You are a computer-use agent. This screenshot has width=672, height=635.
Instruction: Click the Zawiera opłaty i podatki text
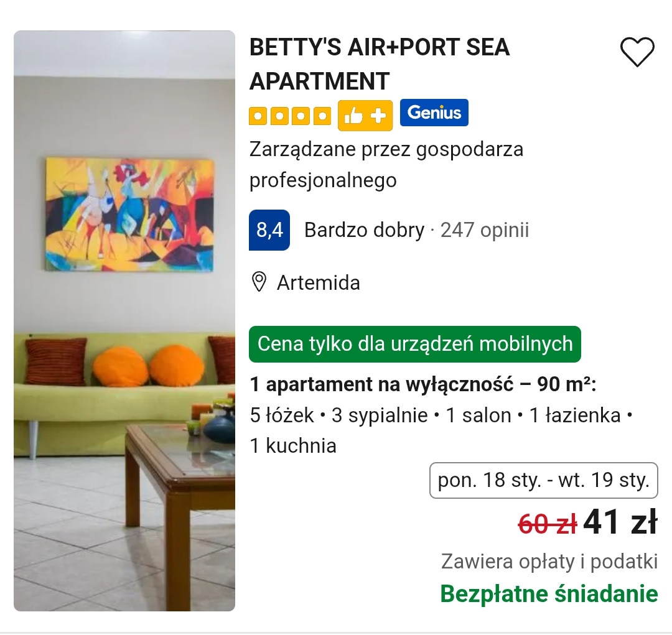[x=549, y=562]
